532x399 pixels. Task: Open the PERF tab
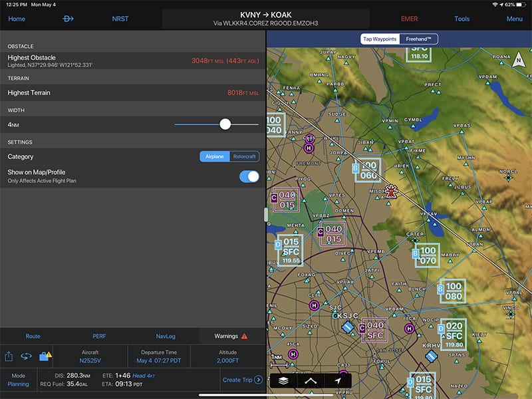99,336
